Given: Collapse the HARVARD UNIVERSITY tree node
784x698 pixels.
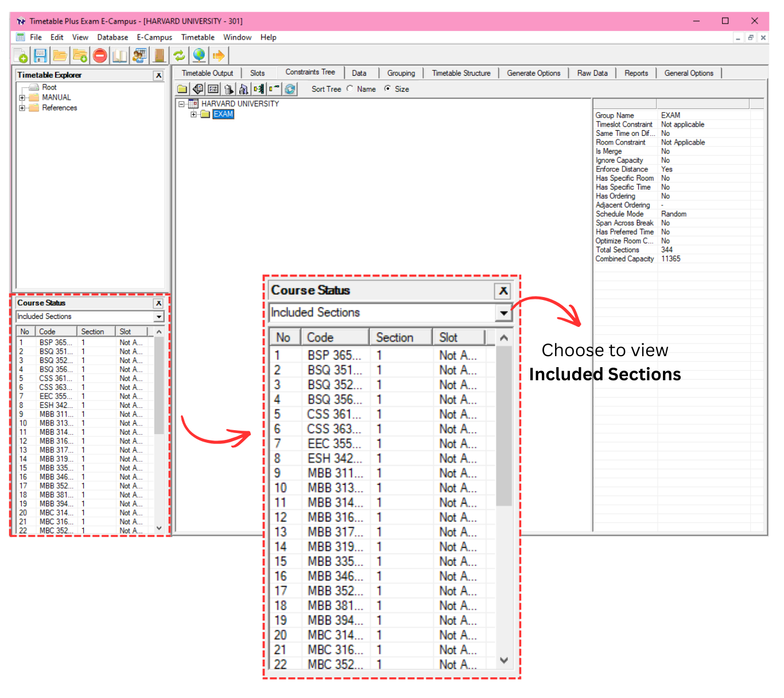Looking at the screenshot, I should click(181, 104).
